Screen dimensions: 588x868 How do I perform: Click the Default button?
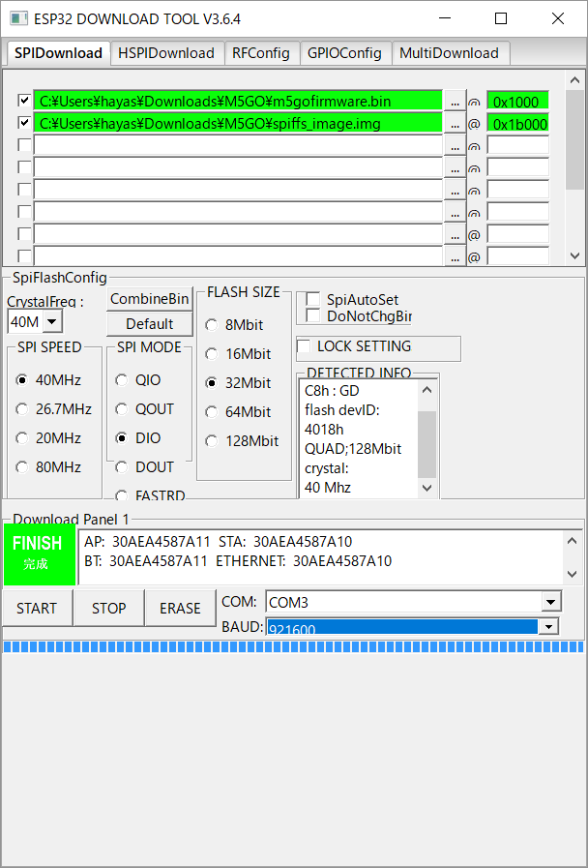(149, 324)
